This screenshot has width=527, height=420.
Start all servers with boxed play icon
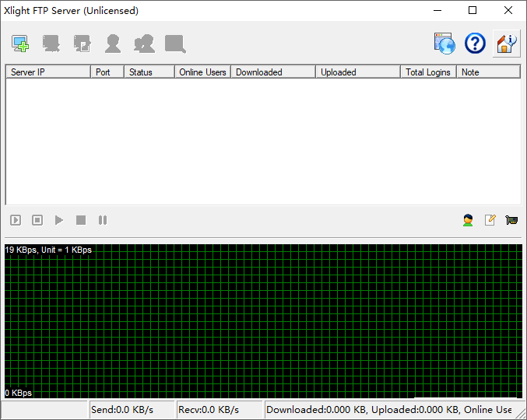(x=16, y=220)
